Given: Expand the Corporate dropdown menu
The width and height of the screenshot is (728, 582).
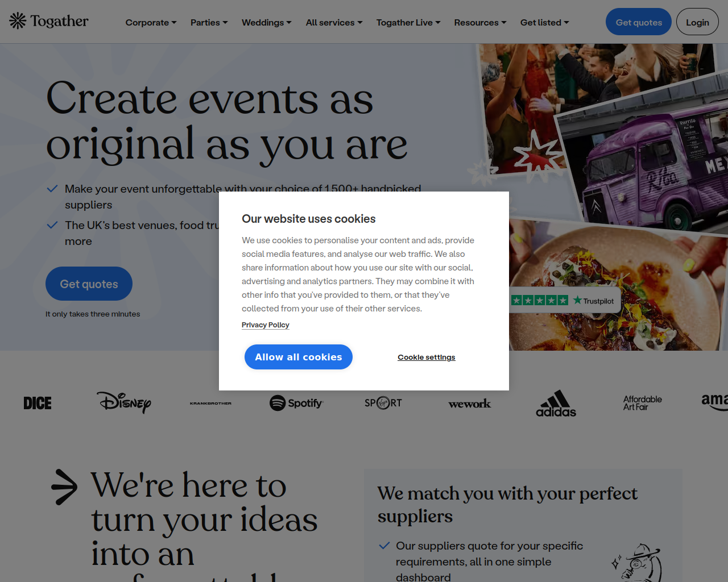Looking at the screenshot, I should pyautogui.click(x=151, y=22).
